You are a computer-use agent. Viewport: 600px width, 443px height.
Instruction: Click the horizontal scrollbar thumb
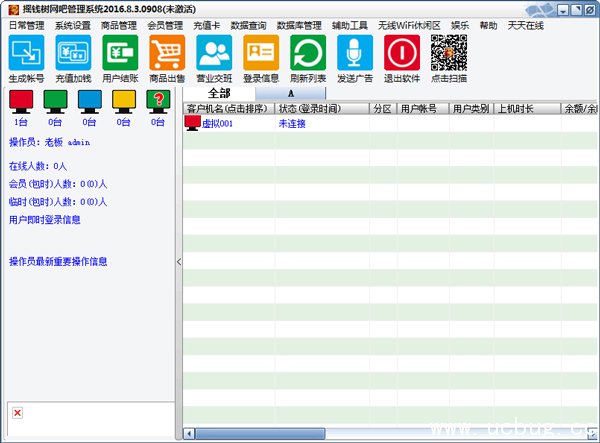click(x=260, y=434)
